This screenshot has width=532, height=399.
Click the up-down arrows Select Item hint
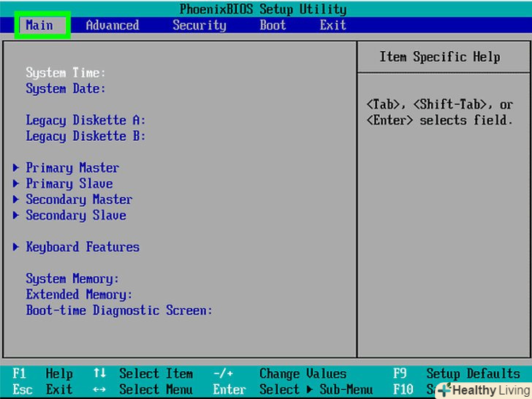pos(143,373)
